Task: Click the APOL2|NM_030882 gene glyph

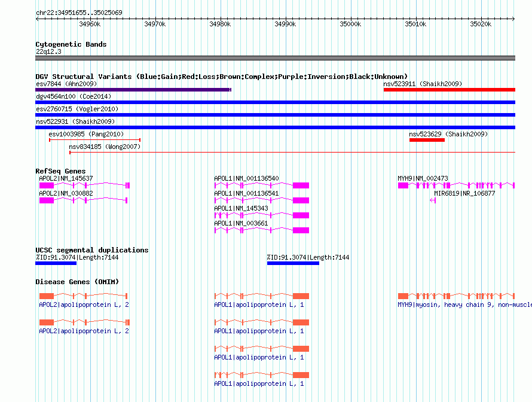Action: pos(84,200)
